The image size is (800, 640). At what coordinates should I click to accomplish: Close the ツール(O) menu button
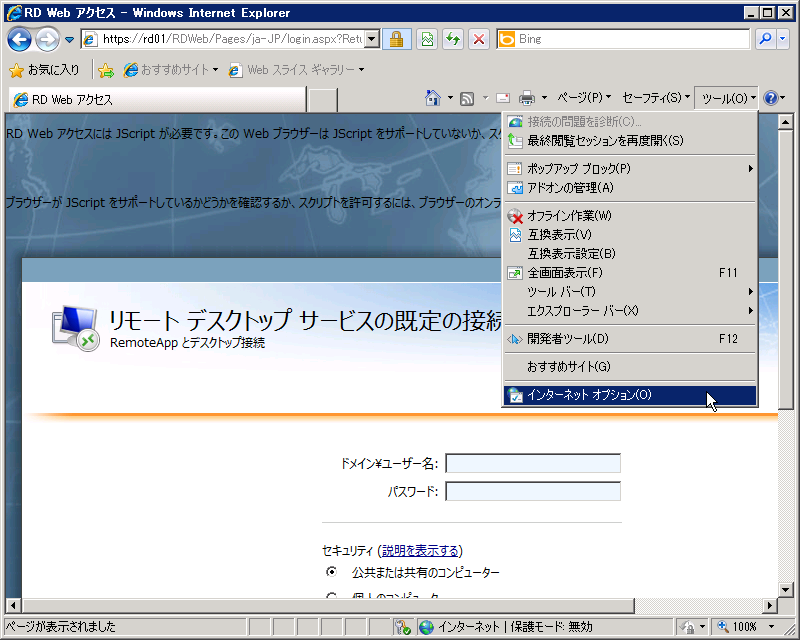[x=727, y=98]
